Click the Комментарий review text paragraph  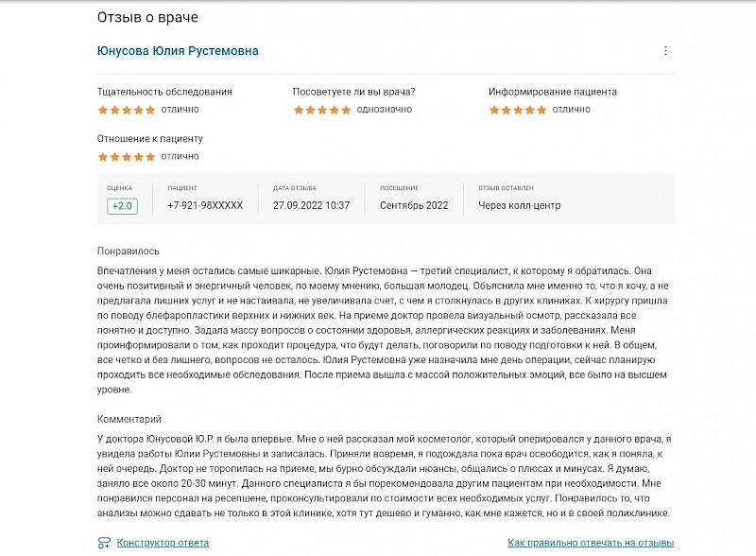(x=384, y=476)
